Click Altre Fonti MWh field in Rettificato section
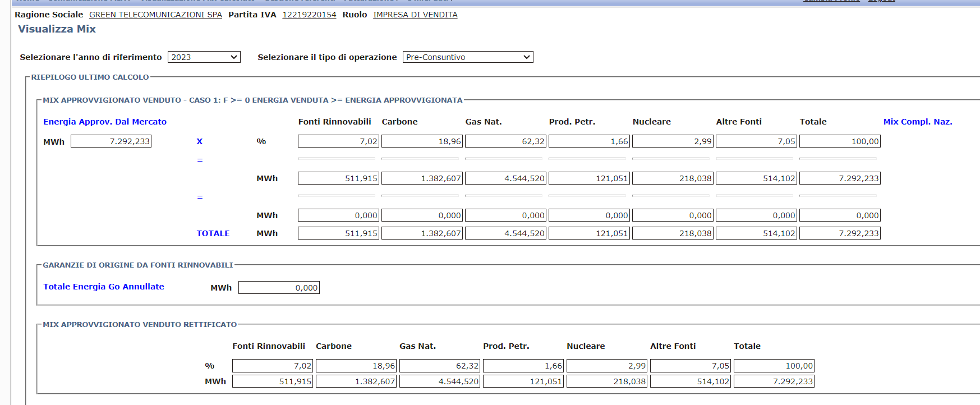980x405 pixels. [x=690, y=381]
